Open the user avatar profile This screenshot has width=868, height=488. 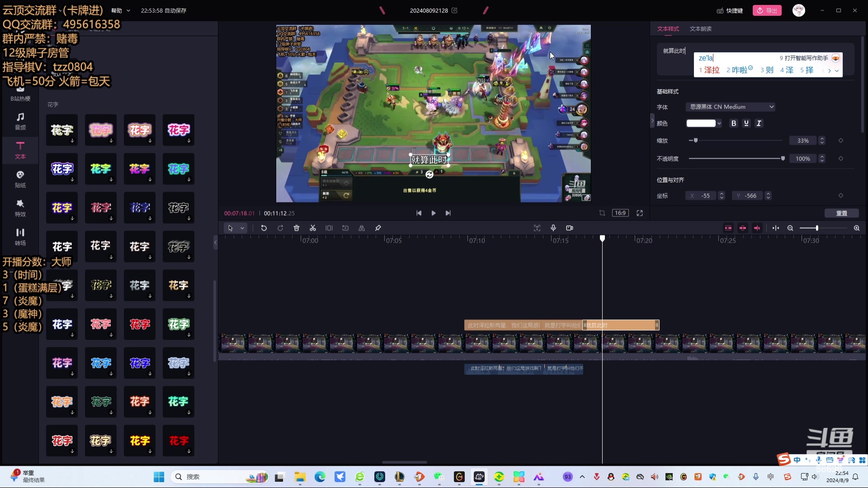(799, 10)
